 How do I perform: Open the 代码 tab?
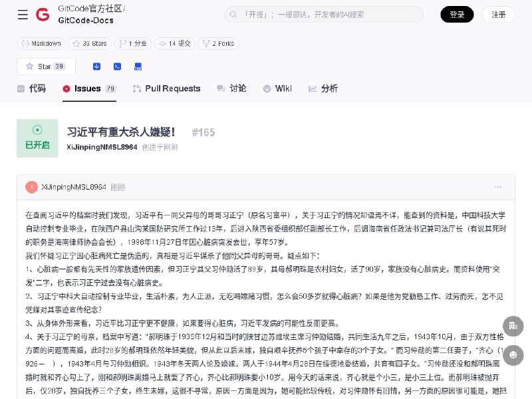pos(31,88)
